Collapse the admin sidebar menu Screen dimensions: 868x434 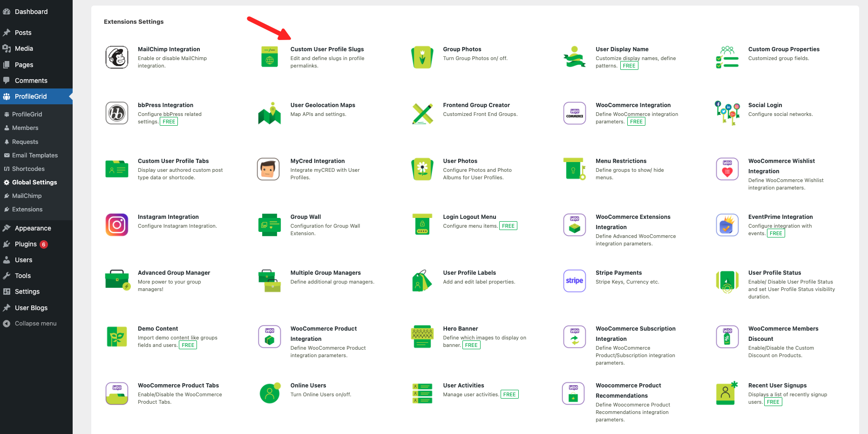(35, 324)
